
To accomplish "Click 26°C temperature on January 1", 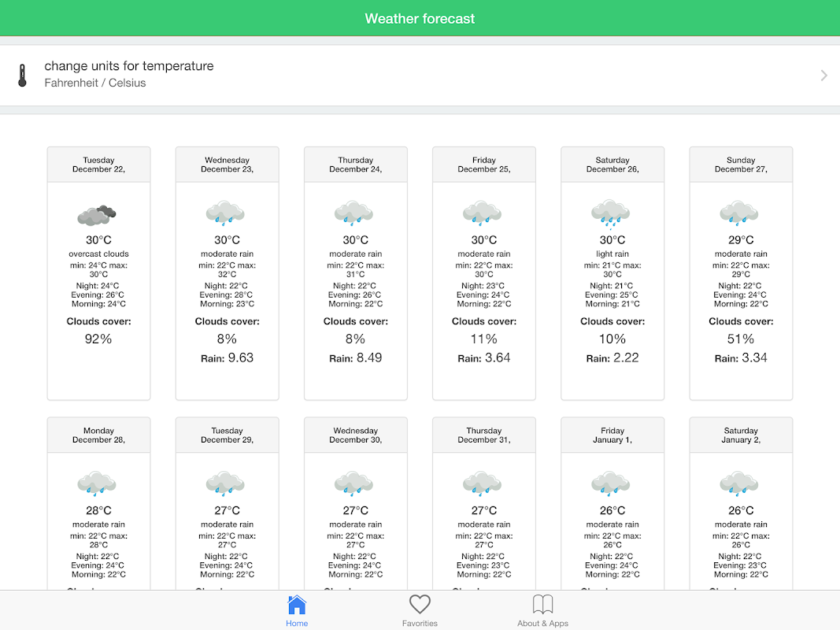I will click(612, 510).
